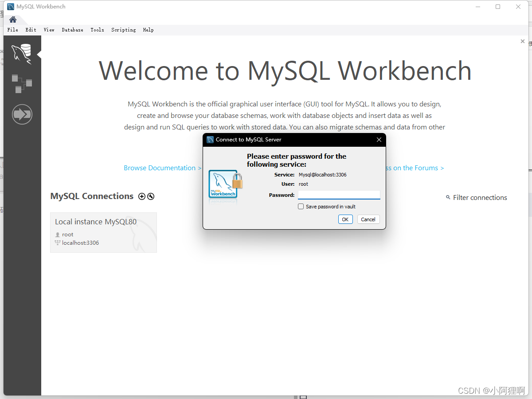Click the Mysql@localhost:3306 service value
Viewport: 532px width, 399px height.
point(323,175)
